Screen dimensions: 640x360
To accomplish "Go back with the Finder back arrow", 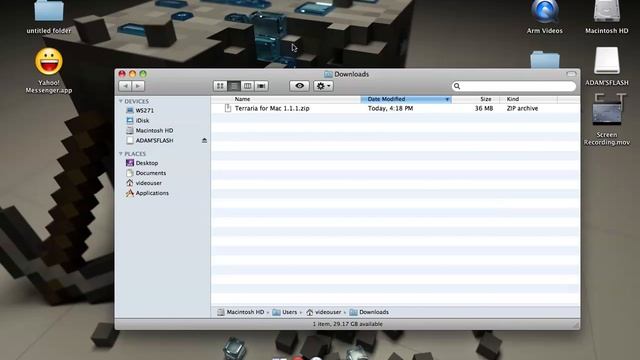I will pos(125,86).
